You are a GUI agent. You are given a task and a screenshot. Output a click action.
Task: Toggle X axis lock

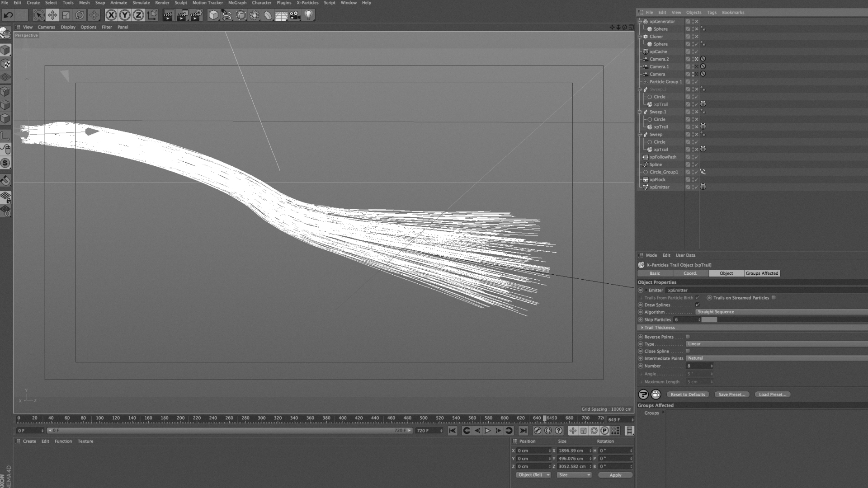click(x=111, y=15)
